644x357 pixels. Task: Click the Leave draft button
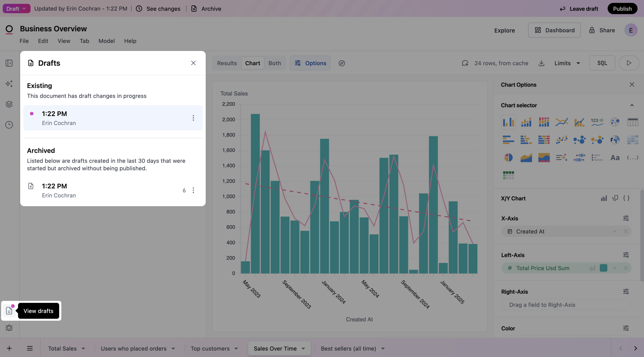(579, 9)
